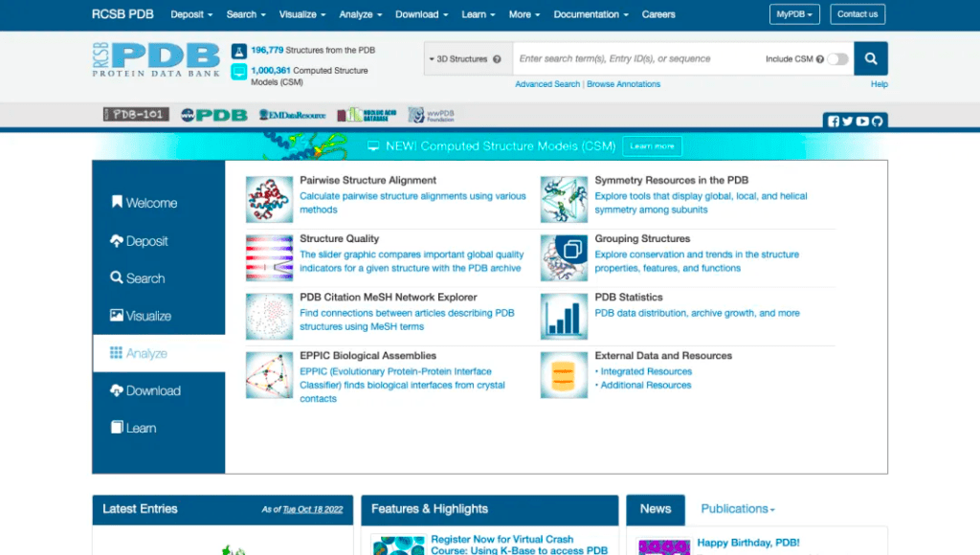Viewport: 980px width, 555px height.
Task: Click the Learn more button on CSM banner
Action: 652,146
